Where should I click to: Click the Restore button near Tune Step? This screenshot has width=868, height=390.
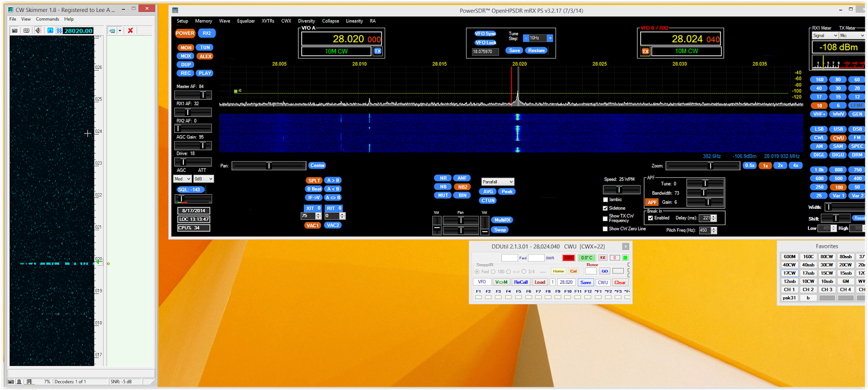point(537,50)
